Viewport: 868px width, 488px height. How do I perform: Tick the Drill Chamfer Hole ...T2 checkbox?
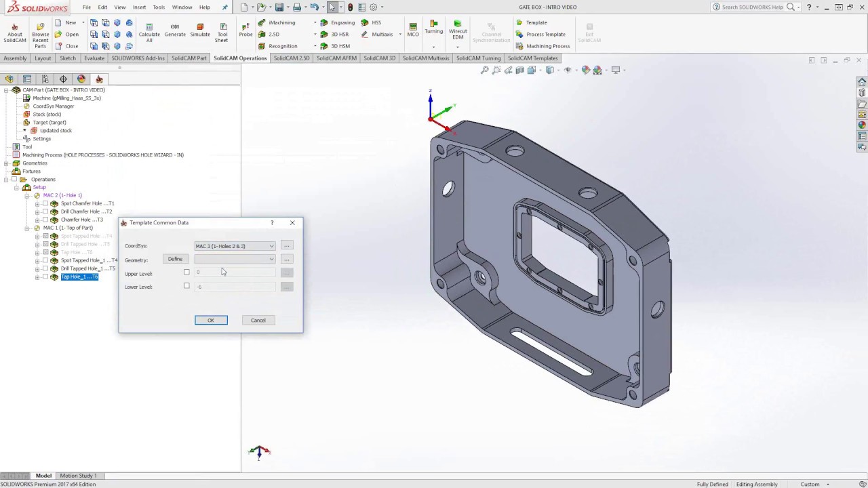45,211
